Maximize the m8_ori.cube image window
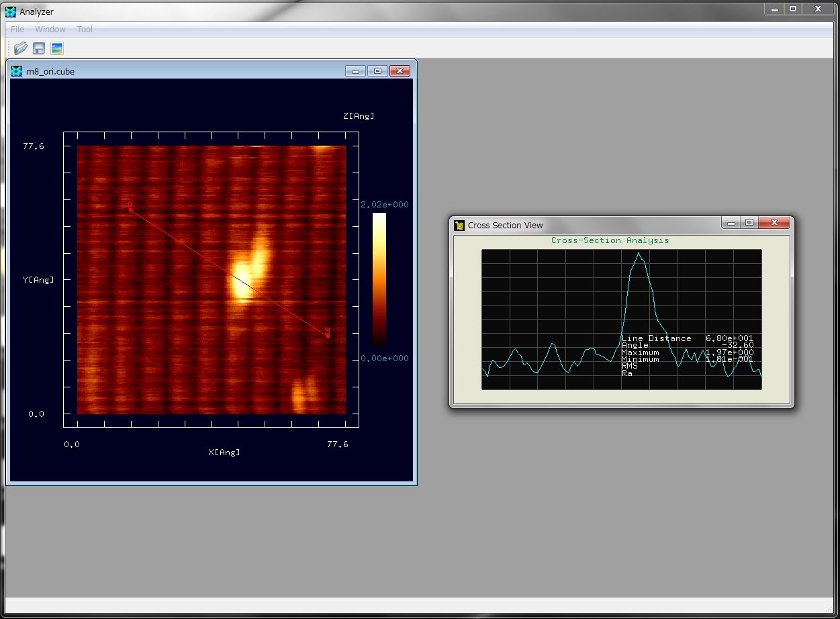The width and height of the screenshot is (840, 619). tap(377, 71)
